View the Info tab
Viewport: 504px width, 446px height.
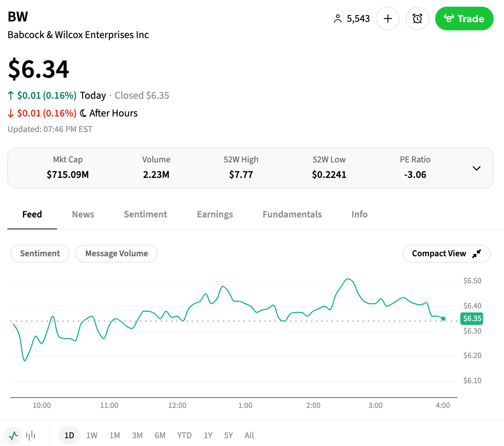coord(359,214)
